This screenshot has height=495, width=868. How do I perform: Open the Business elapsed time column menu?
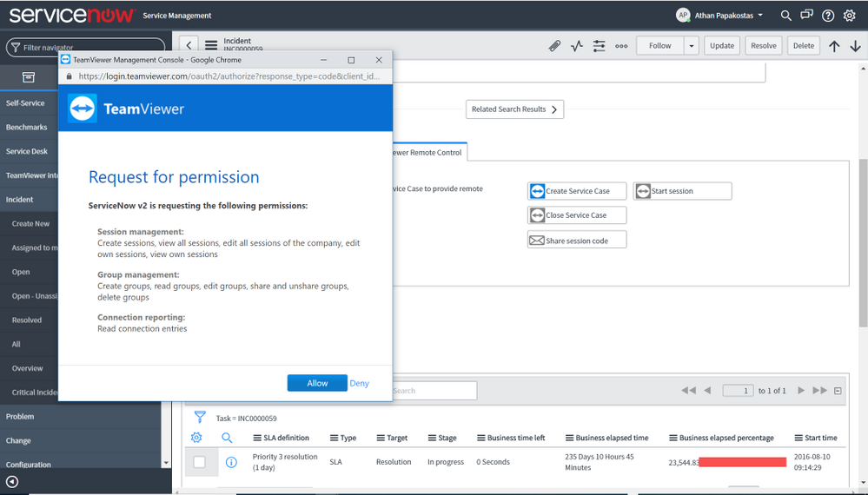tap(569, 438)
